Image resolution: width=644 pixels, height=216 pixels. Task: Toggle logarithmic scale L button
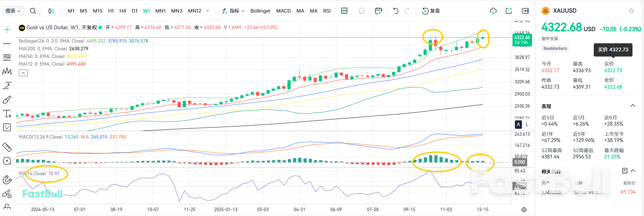coord(527,124)
